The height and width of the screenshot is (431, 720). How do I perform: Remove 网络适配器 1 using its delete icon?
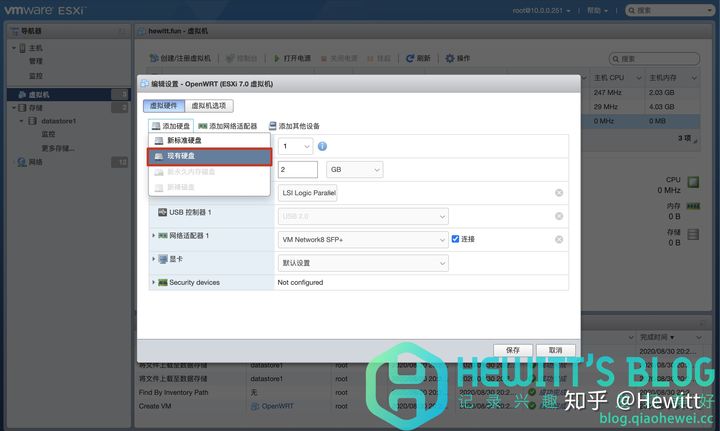(559, 239)
